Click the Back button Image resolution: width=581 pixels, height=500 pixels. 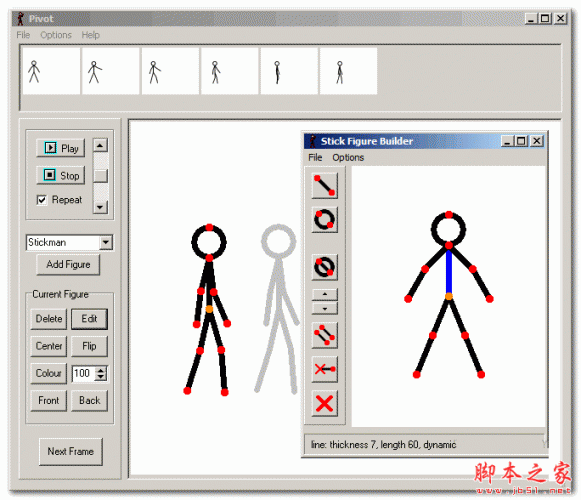89,401
